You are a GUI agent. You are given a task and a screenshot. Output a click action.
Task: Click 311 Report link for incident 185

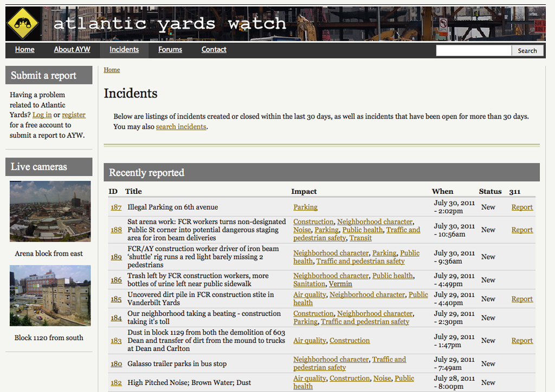point(522,299)
